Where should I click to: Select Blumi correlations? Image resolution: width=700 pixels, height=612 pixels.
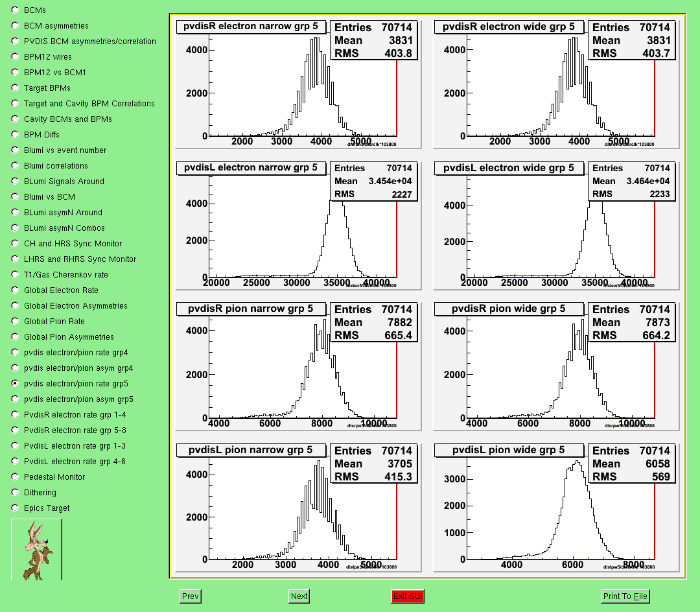pyautogui.click(x=15, y=165)
